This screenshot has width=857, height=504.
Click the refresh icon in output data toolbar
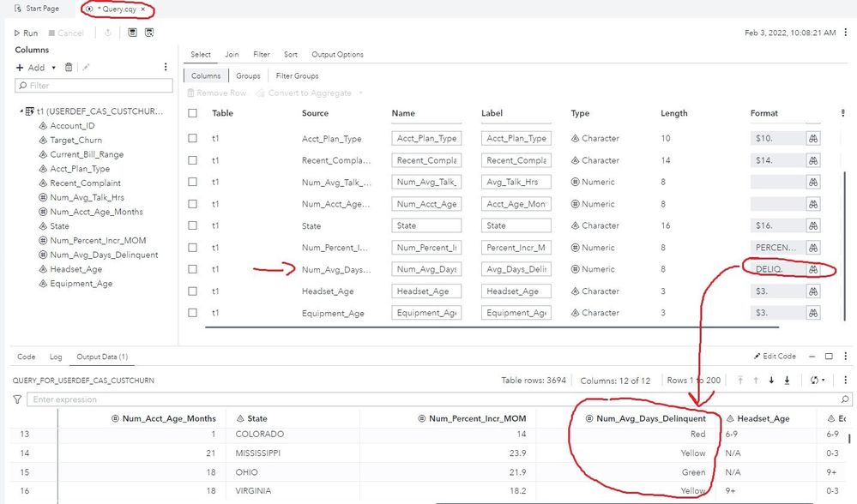point(812,380)
